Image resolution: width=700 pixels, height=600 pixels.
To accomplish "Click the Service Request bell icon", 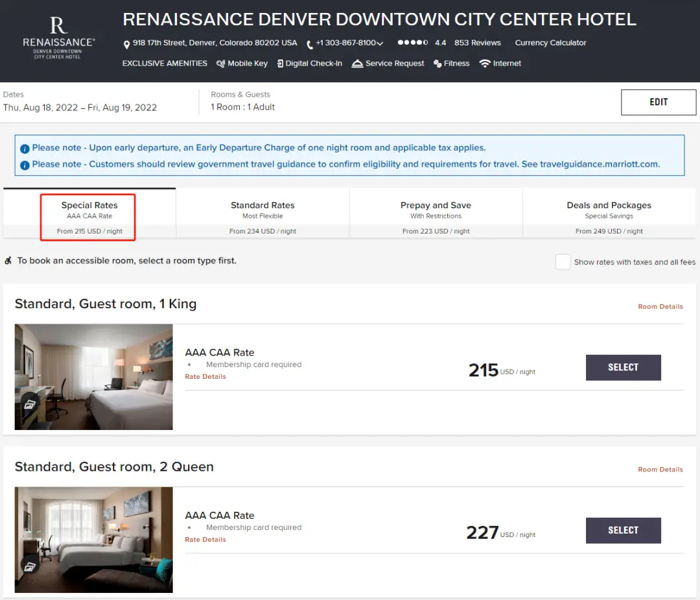I will [x=357, y=64].
